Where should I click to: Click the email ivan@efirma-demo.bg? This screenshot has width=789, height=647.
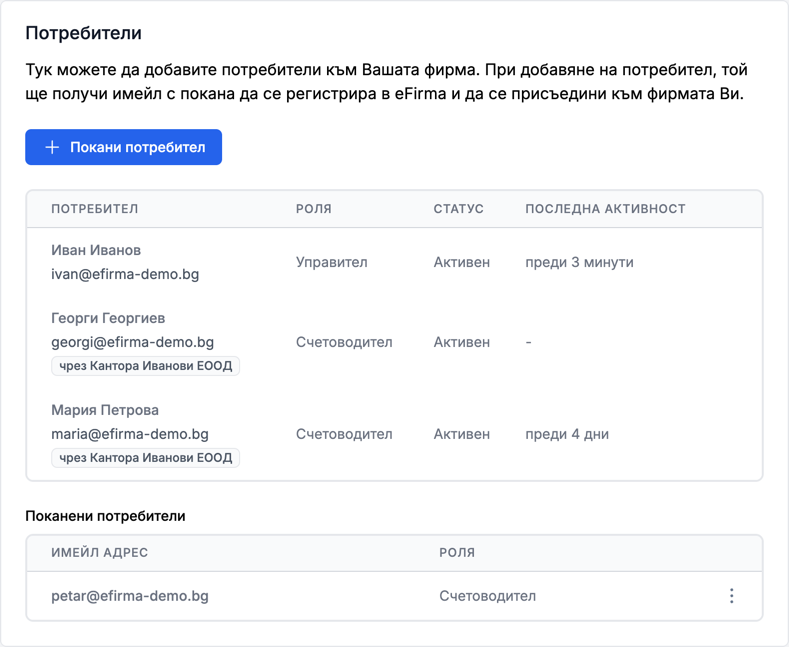pos(125,274)
